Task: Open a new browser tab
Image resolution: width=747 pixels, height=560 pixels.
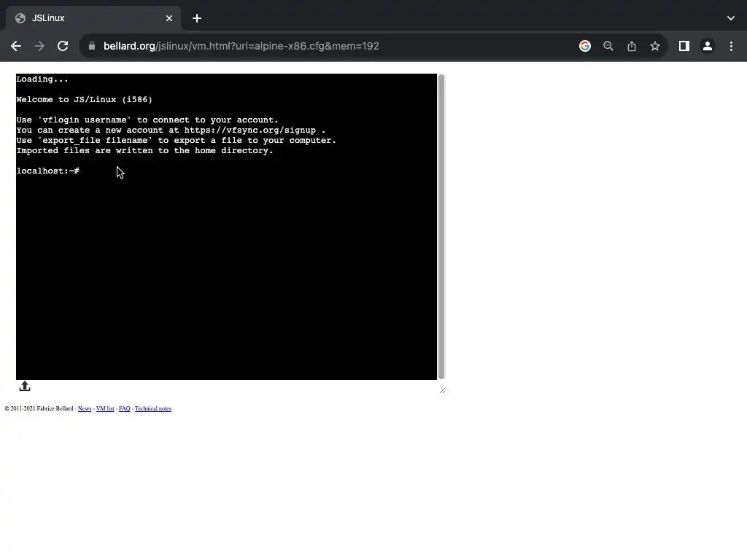Action: tap(197, 18)
